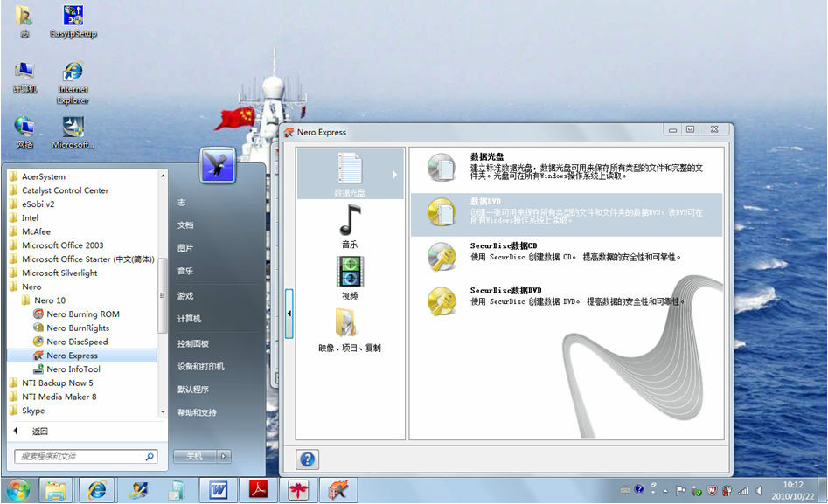828x504 pixels.
Task: Open 帮助和支持 in Start menu
Action: click(x=197, y=412)
